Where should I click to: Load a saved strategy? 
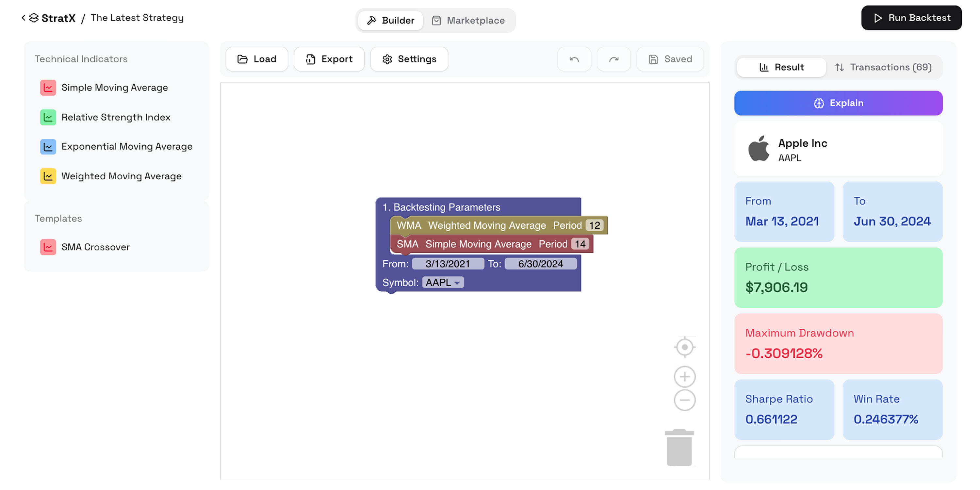point(257,59)
